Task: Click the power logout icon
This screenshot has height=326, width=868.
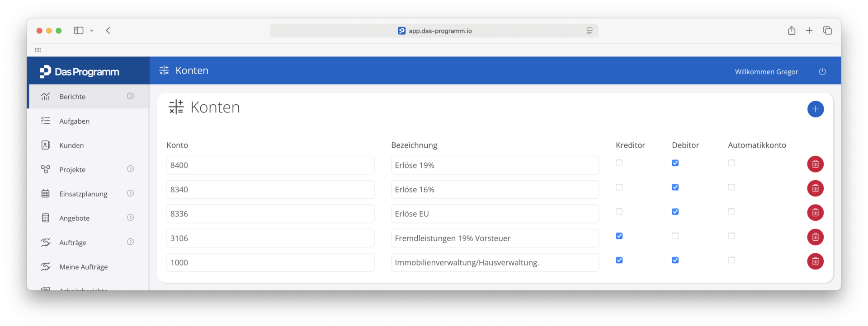Action: [x=822, y=72]
